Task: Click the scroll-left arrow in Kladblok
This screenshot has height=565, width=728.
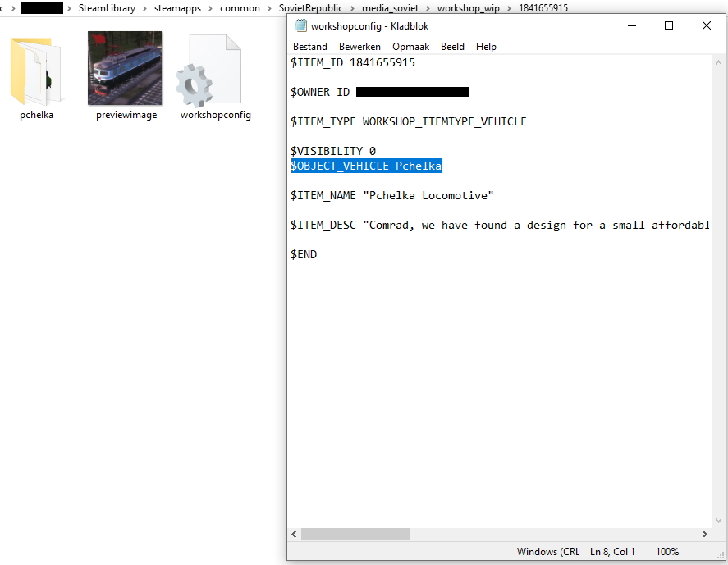Action: coord(294,534)
